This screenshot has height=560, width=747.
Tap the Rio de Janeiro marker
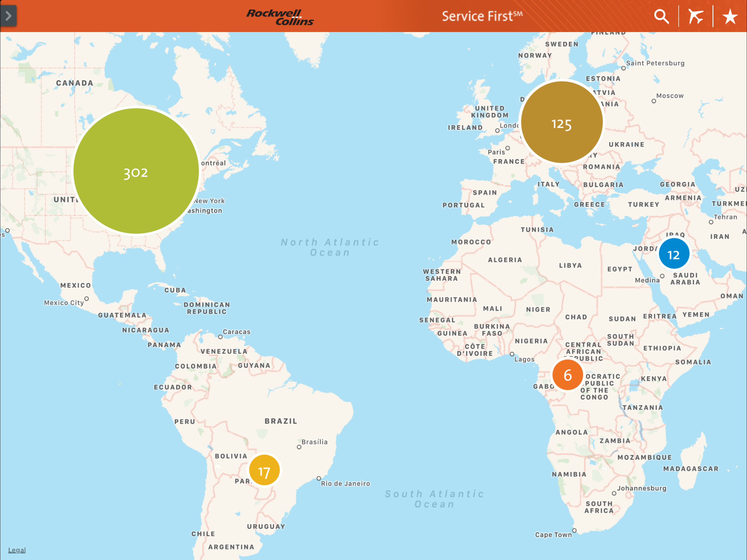tap(319, 478)
